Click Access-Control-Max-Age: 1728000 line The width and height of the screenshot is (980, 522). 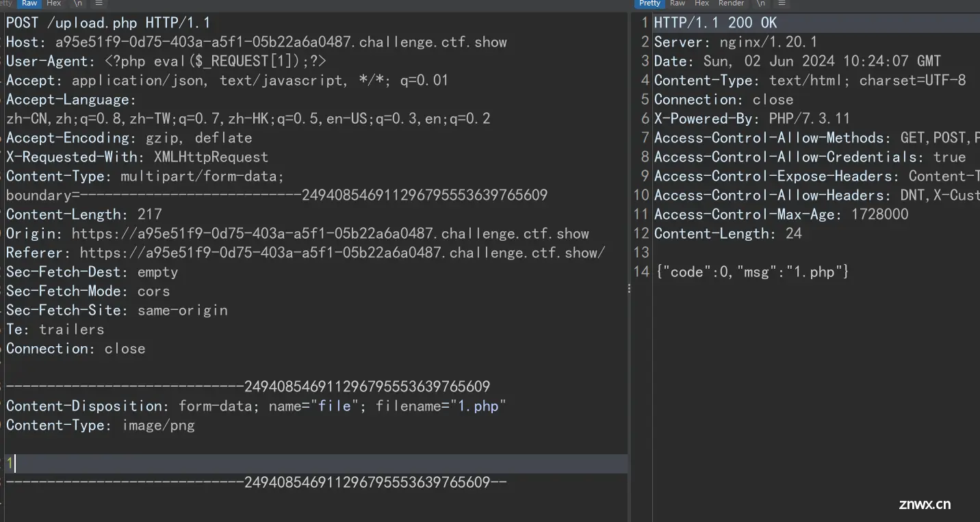(x=782, y=214)
